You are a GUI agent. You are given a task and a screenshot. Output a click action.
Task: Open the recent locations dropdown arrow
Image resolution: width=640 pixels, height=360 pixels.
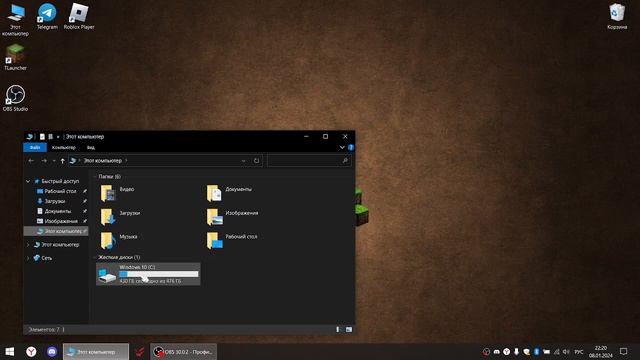pyautogui.click(x=54, y=161)
